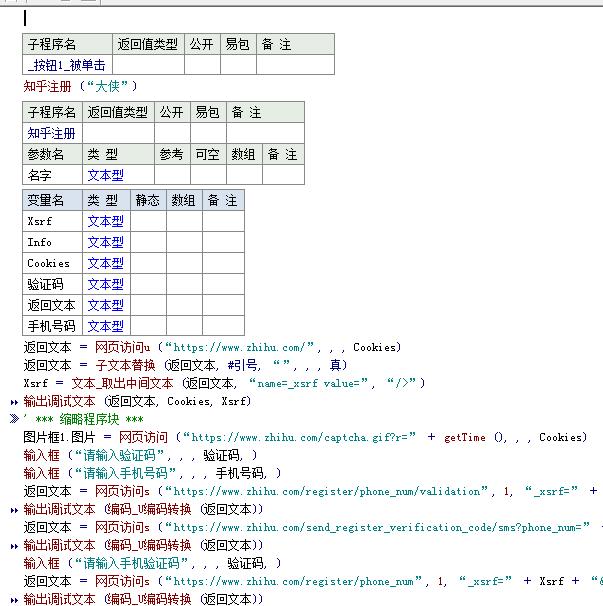Select the 返回文本 variable name cell

53,305
